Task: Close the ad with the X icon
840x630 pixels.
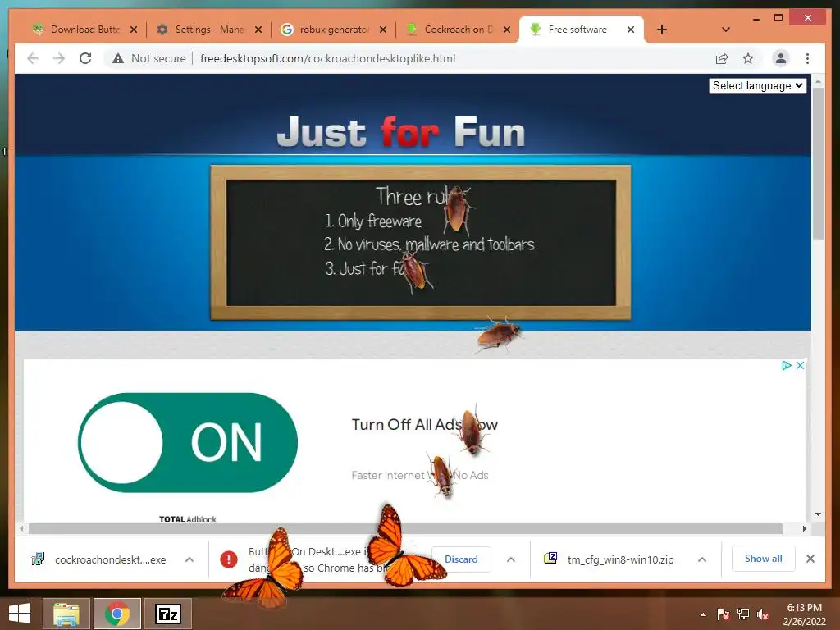Action: tap(800, 365)
